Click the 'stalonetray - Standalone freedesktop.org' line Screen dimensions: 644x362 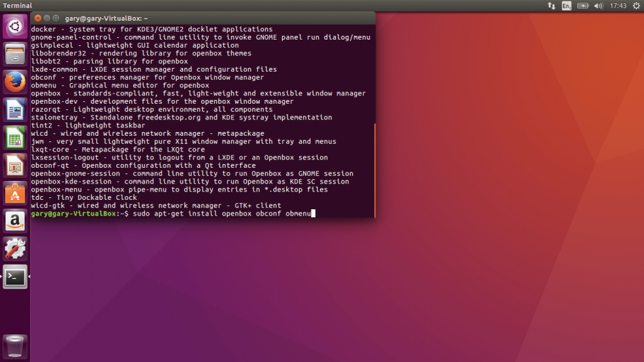181,118
